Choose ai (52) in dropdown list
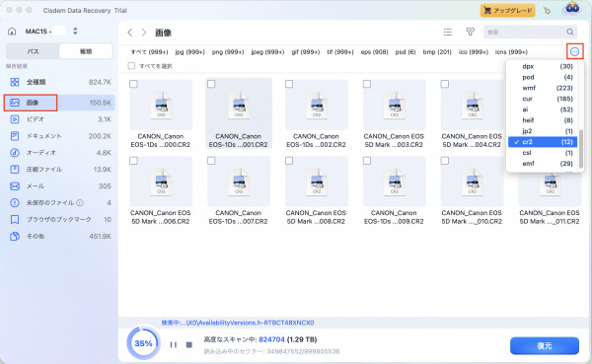592x364 pixels. point(543,109)
